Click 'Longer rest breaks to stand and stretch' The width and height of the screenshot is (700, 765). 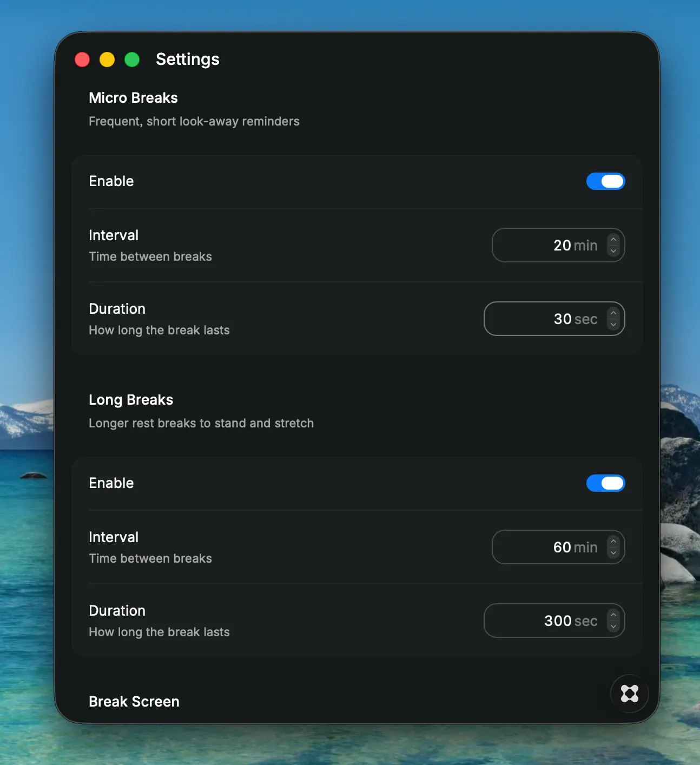201,423
